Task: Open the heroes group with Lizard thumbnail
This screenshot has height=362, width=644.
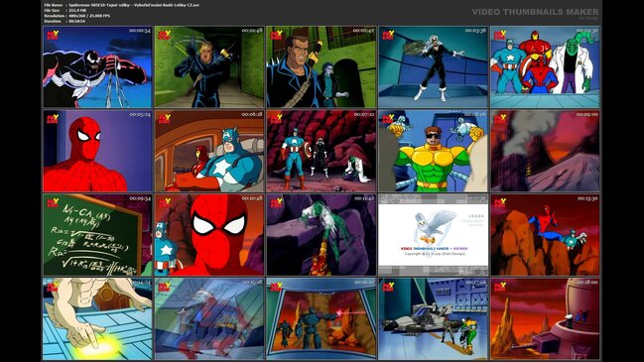Action: pyautogui.click(x=545, y=66)
